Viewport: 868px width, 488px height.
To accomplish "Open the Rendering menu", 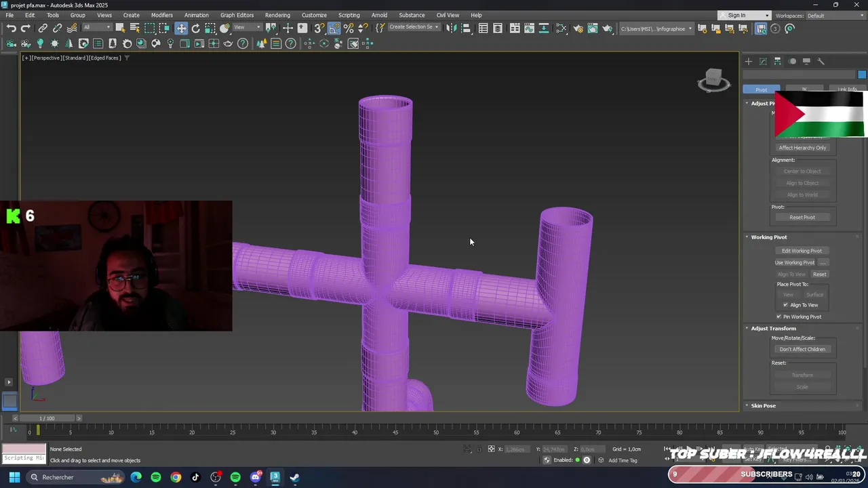I will click(277, 15).
